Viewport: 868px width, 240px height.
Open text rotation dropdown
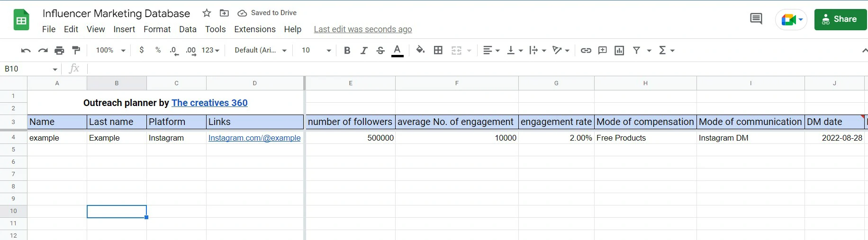point(561,50)
